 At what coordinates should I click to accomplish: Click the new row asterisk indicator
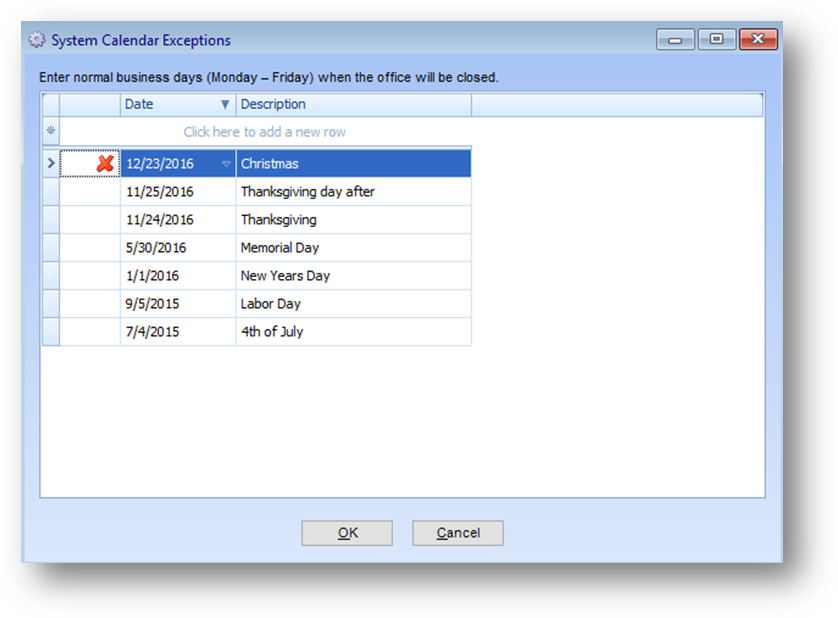(51, 130)
